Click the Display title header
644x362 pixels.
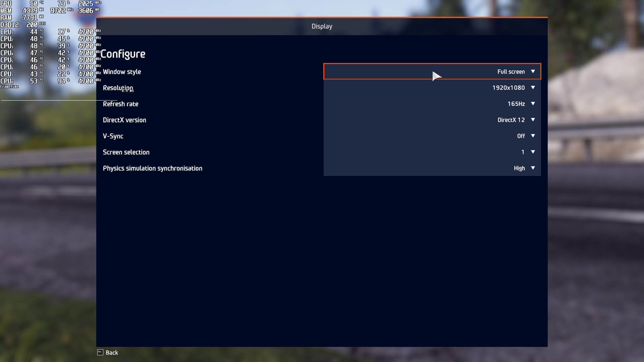tap(322, 26)
